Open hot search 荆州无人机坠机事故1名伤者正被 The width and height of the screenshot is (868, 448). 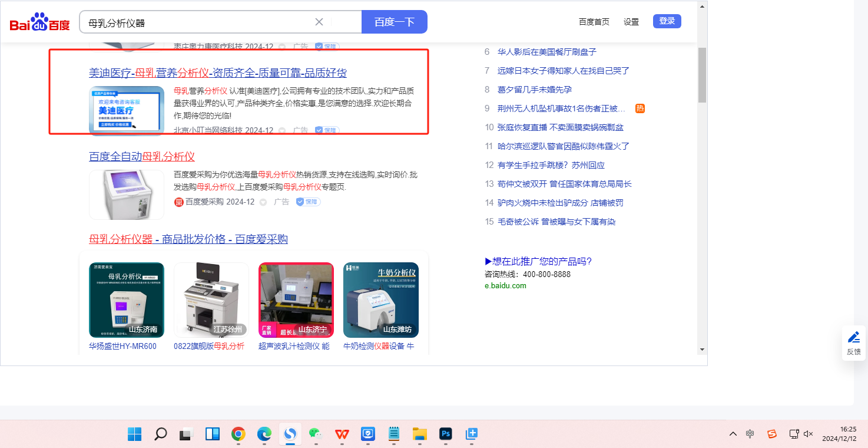click(562, 108)
